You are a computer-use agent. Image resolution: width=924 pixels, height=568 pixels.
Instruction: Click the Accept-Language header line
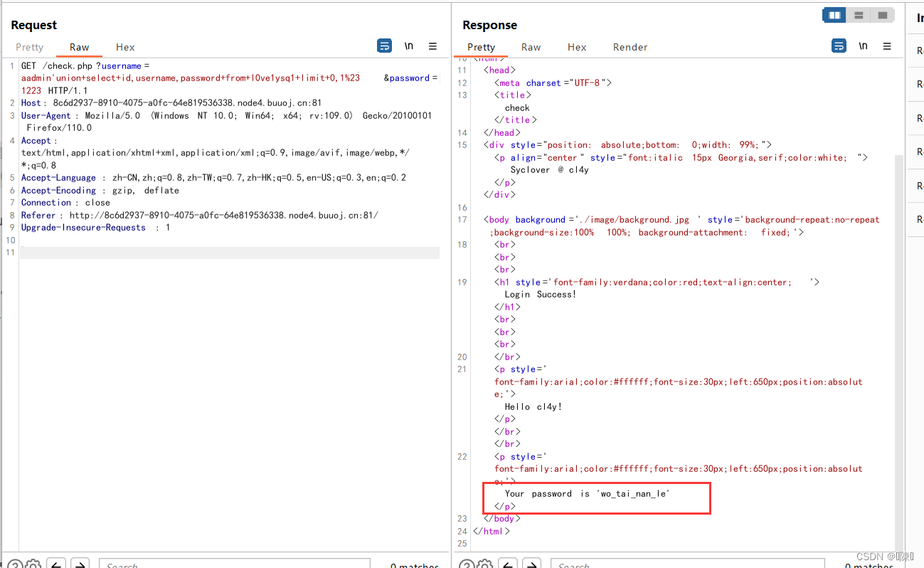(x=213, y=178)
